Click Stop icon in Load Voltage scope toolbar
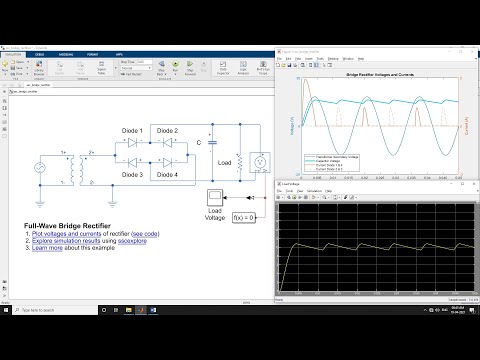480x360 pixels. click(x=306, y=197)
